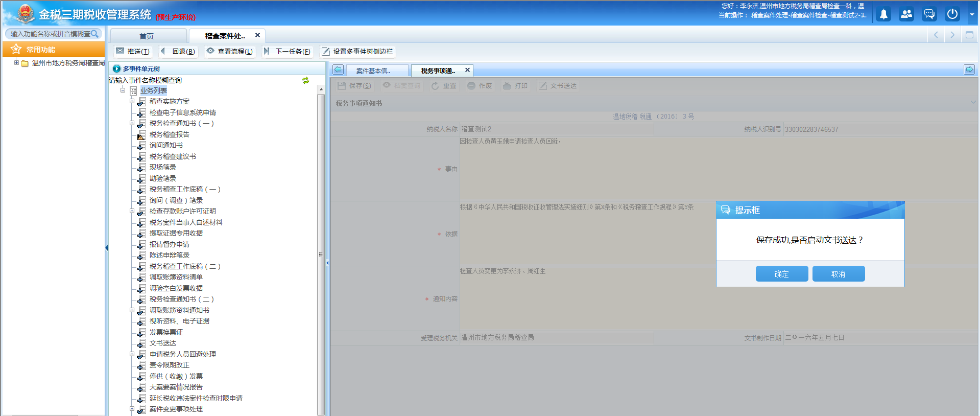Expand the 案件变更事项处理 node
The image size is (980, 416).
tap(132, 409)
